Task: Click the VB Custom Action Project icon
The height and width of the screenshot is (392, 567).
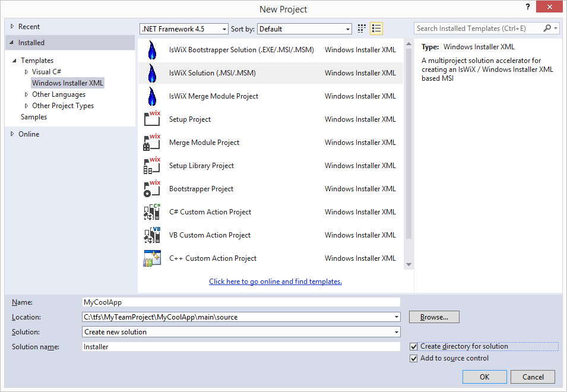Action: (x=152, y=235)
